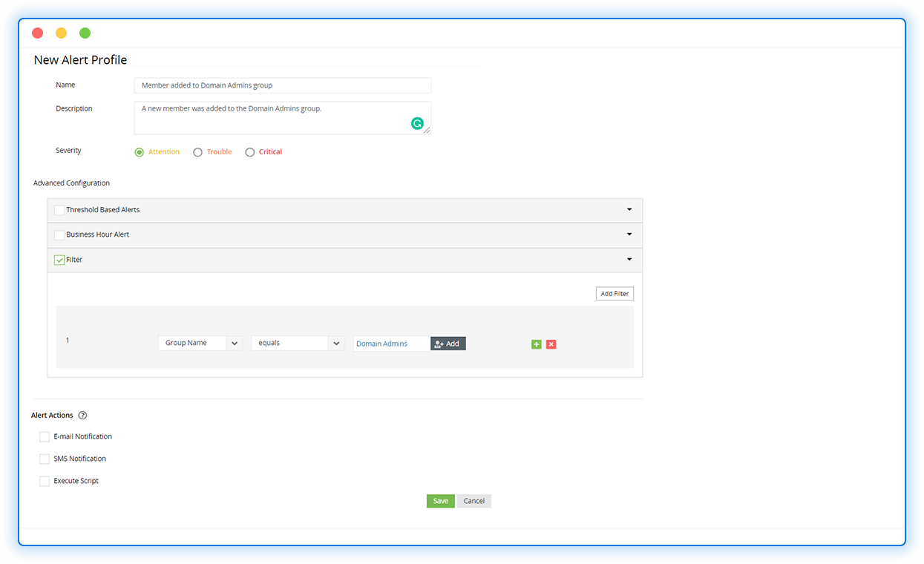Select the Critical severity level

[250, 151]
